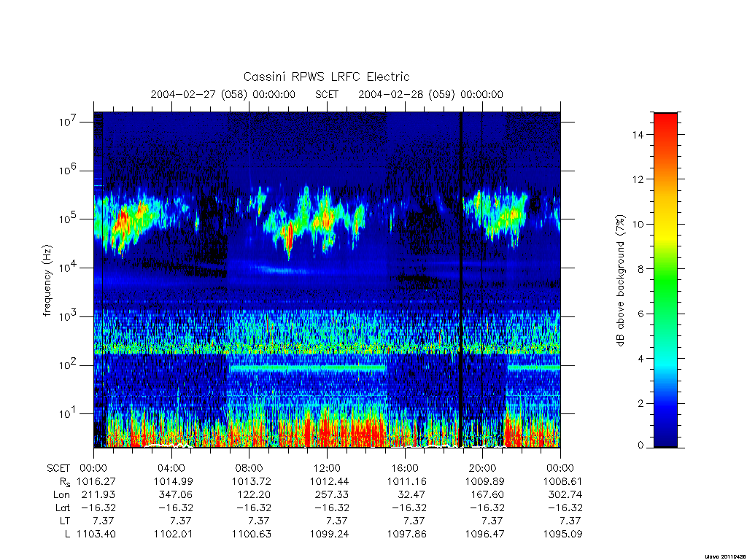Click the black data gap stripe near 19:00
747x560 pixels.
(x=461, y=280)
